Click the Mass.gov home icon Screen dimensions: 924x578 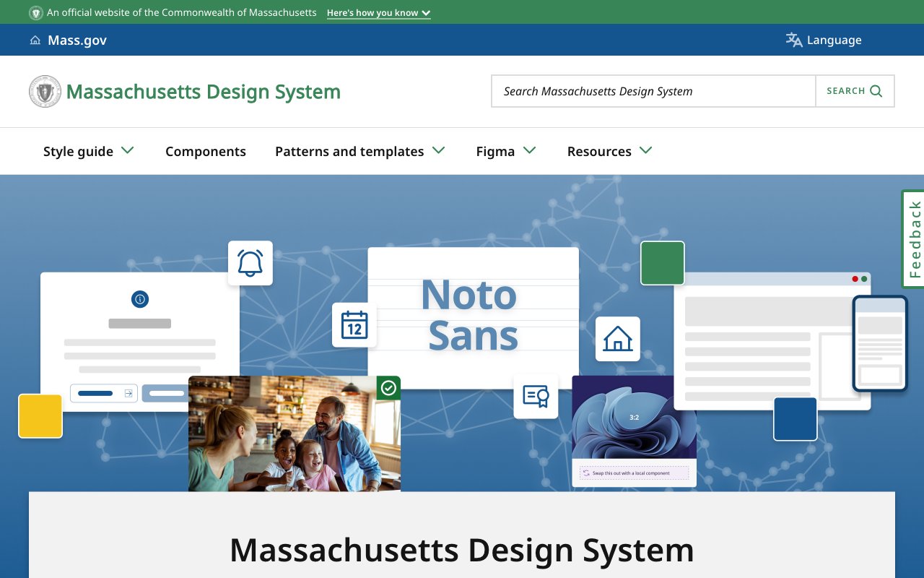coord(35,40)
